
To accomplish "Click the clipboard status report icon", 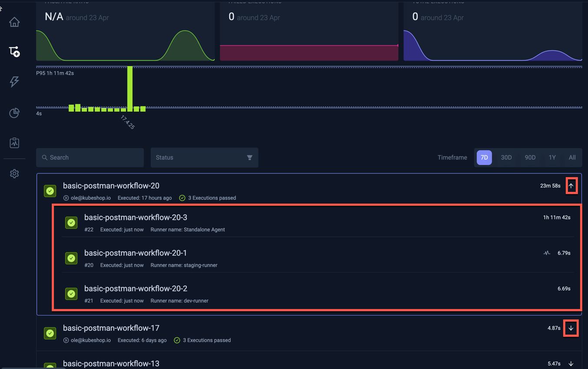I will pos(14,143).
